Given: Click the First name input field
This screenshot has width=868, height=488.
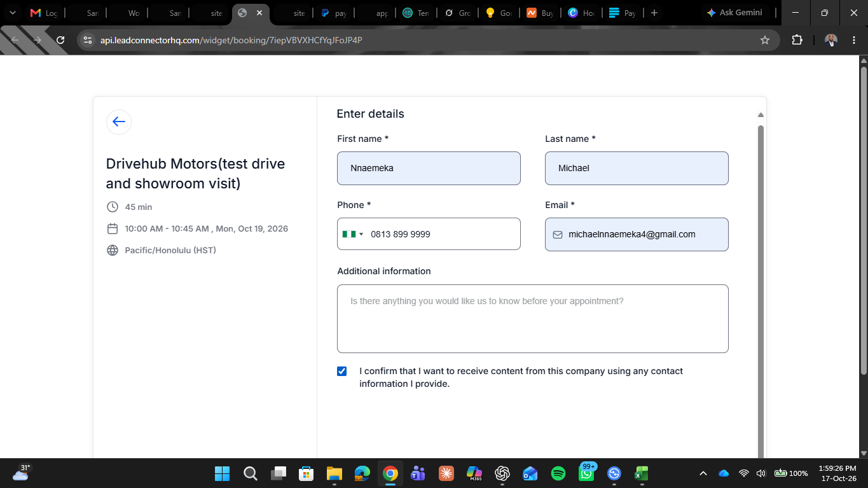Looking at the screenshot, I should click(x=429, y=169).
